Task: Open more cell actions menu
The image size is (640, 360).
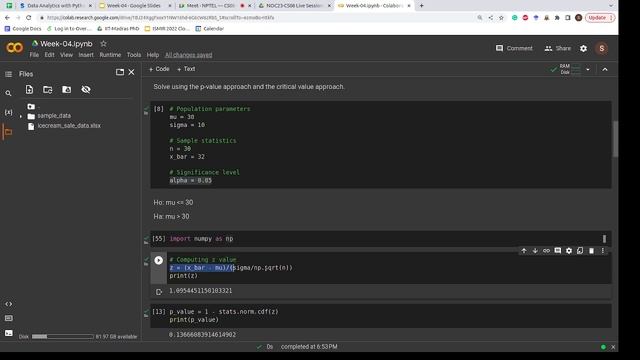Action: (602, 251)
